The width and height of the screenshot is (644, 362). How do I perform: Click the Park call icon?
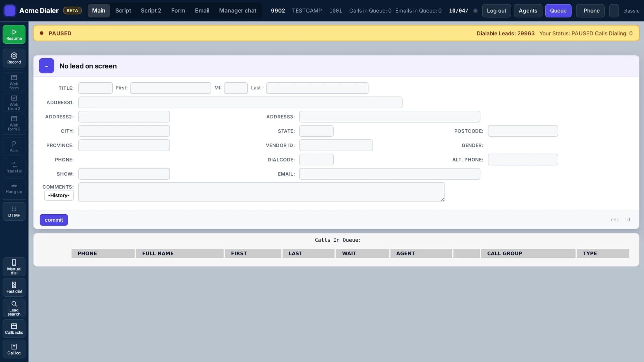pos(14,147)
